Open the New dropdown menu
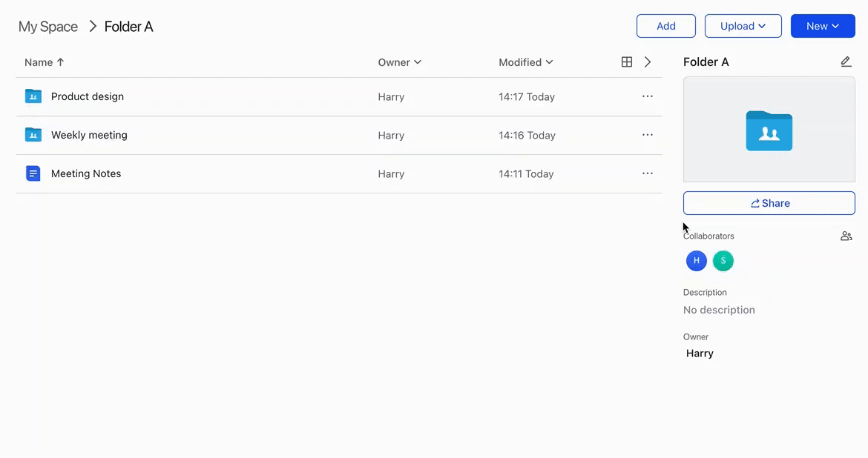Image resolution: width=868 pixels, height=458 pixels. pyautogui.click(x=823, y=26)
